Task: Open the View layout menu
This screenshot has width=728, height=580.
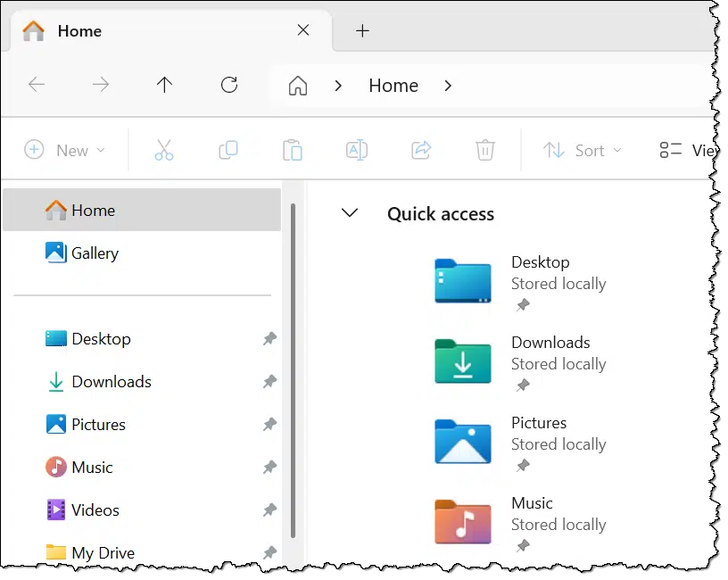Action: coord(688,150)
